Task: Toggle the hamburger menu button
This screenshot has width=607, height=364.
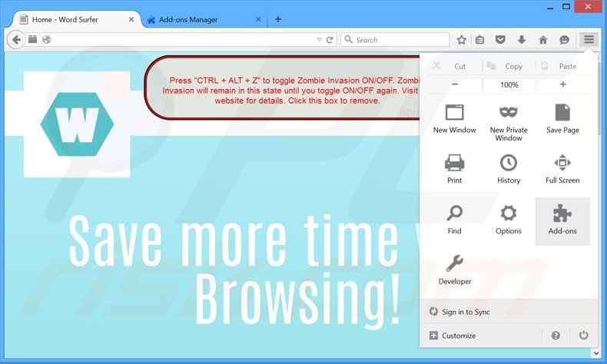Action: [589, 39]
